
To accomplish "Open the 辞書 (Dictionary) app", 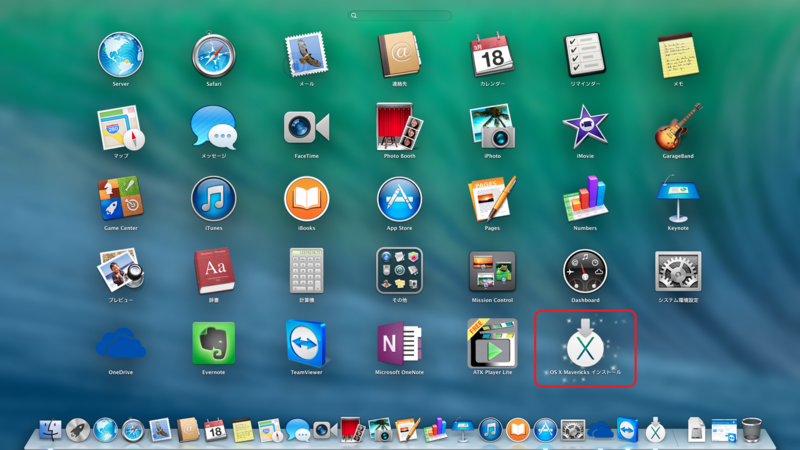I will (214, 271).
